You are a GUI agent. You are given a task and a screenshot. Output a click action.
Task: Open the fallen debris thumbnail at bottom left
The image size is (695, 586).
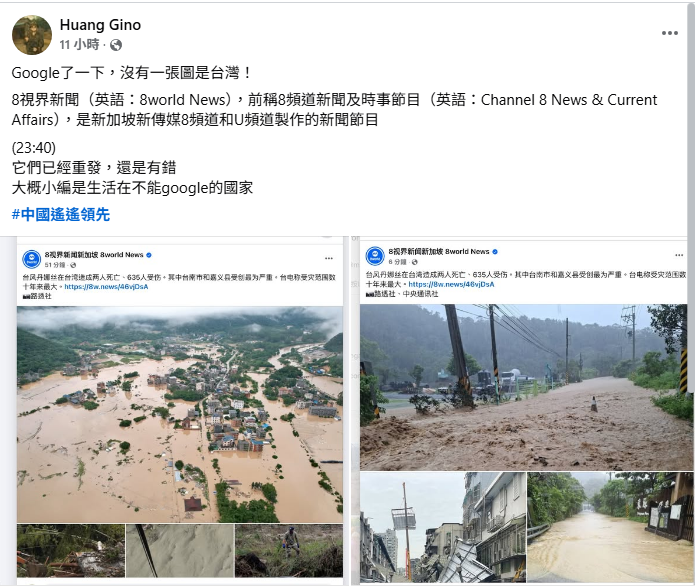pos(71,551)
